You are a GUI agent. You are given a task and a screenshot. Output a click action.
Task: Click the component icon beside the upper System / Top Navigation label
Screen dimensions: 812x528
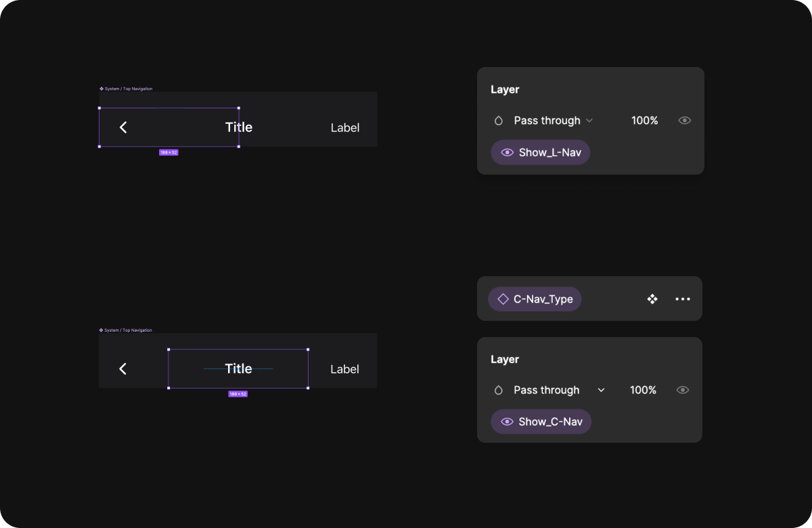click(101, 89)
